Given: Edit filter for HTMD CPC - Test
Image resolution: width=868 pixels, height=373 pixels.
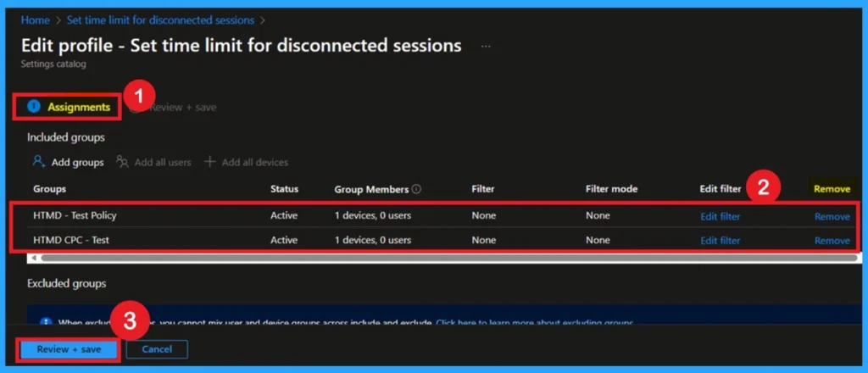Looking at the screenshot, I should click(x=721, y=240).
